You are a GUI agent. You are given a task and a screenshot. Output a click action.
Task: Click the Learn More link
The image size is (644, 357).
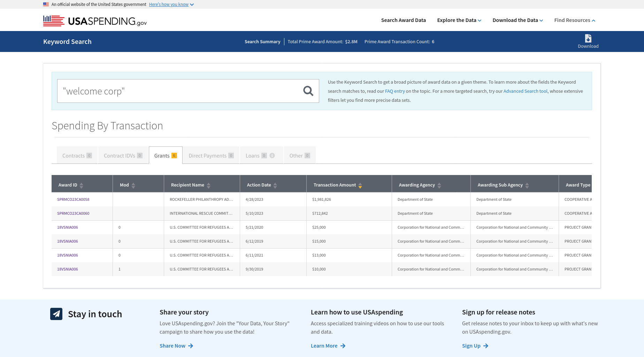pos(328,346)
